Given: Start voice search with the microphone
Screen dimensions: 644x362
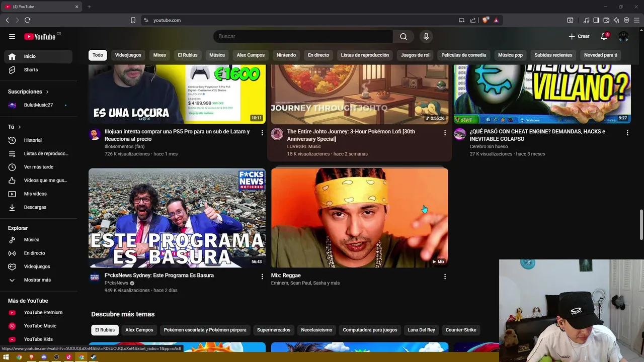Looking at the screenshot, I should pyautogui.click(x=426, y=36).
